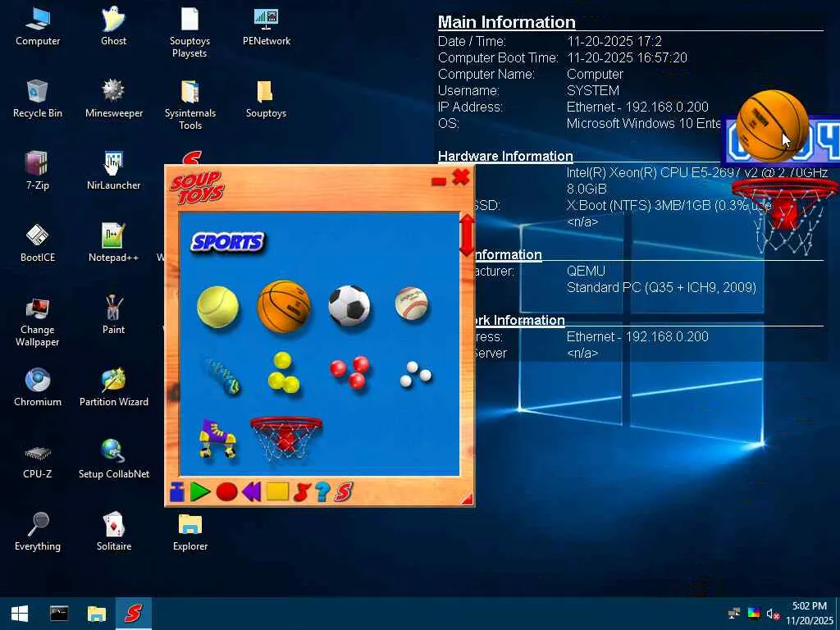Select the NirLauncher desktop icon
Screen dimensions: 840x630
pyautogui.click(x=113, y=171)
